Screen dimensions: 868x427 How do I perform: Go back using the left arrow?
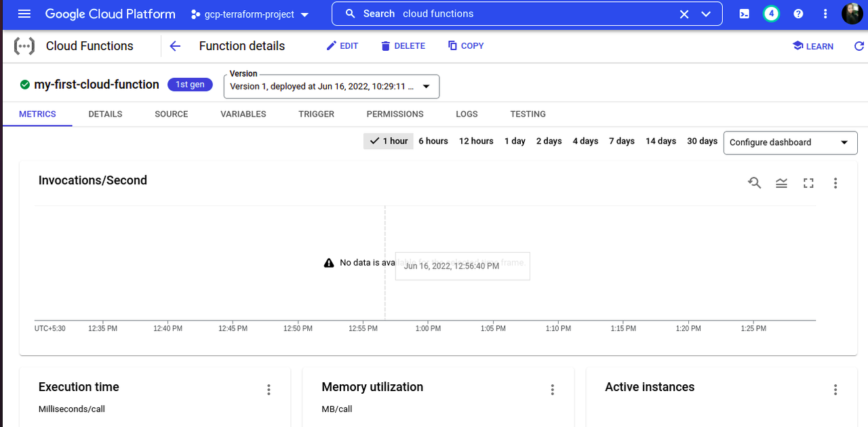(x=175, y=46)
